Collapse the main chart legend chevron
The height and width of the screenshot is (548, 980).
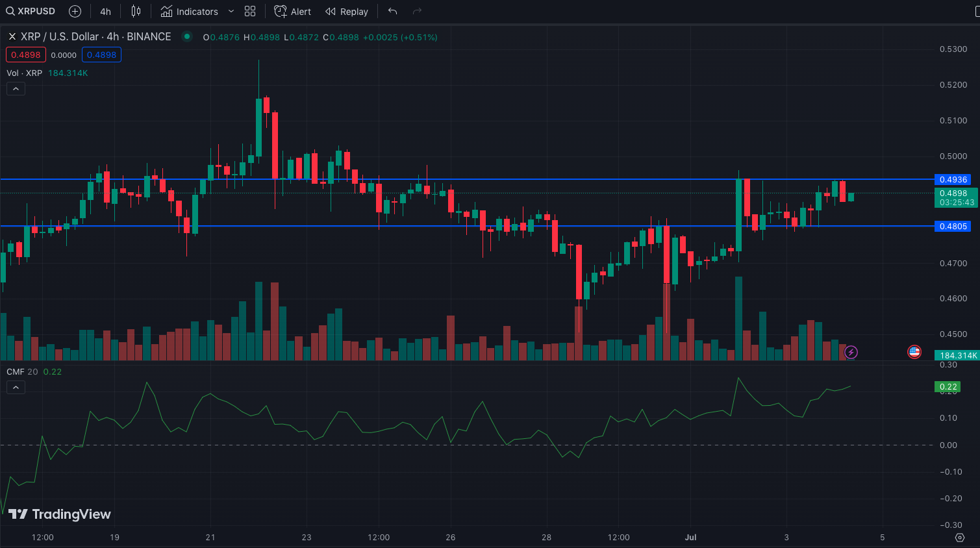[16, 89]
